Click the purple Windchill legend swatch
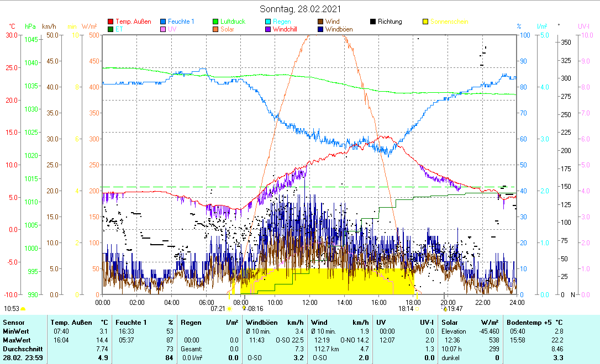600x364 pixels. 268,29
